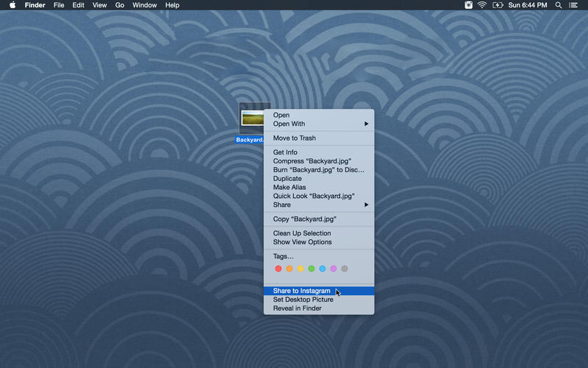
Task: Open the Wi-Fi status menu
Action: [482, 5]
